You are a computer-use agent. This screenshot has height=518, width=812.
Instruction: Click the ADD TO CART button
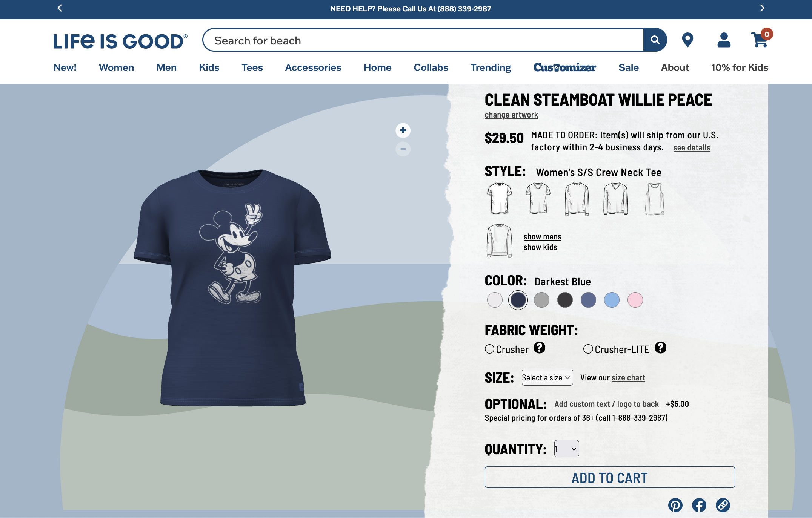click(x=610, y=477)
